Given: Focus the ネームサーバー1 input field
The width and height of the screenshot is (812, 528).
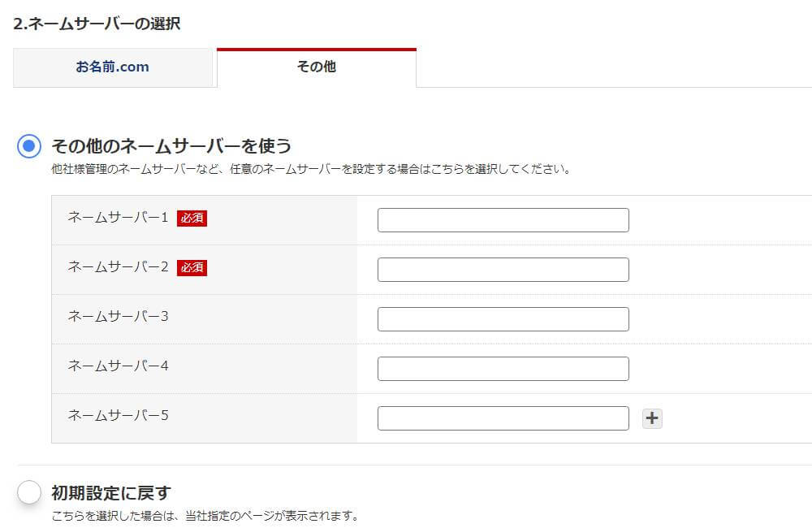Looking at the screenshot, I should [x=503, y=220].
